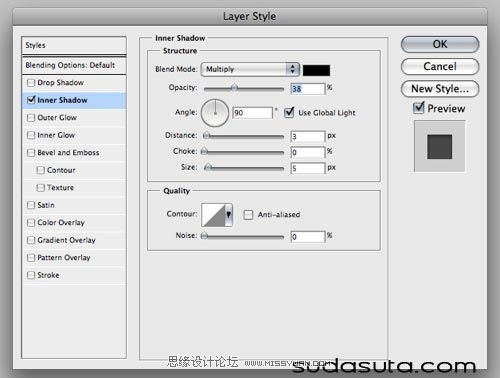Toggle Use Global Light checkbox
Image resolution: width=500 pixels, height=378 pixels.
pyautogui.click(x=289, y=112)
